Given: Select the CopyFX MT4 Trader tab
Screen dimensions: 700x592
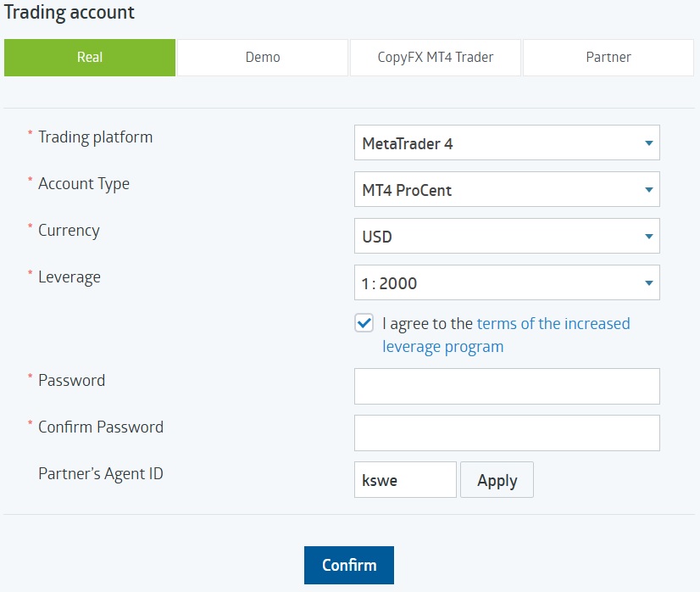Looking at the screenshot, I should point(435,58).
